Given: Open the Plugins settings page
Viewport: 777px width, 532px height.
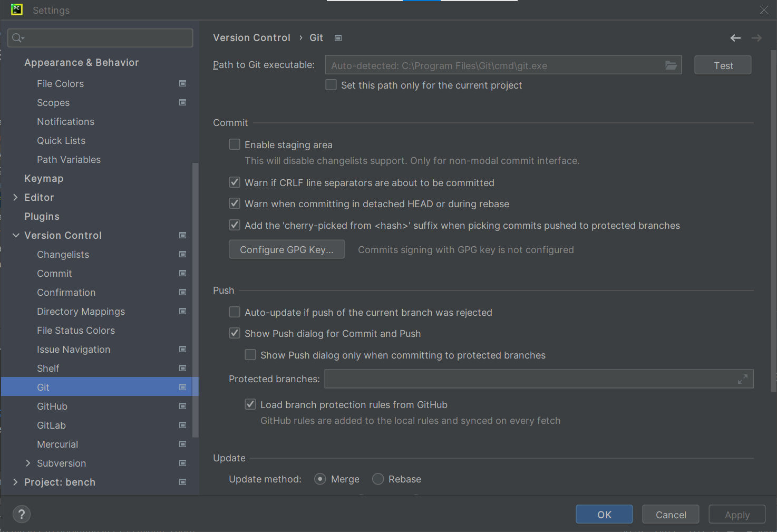Looking at the screenshot, I should (x=42, y=216).
